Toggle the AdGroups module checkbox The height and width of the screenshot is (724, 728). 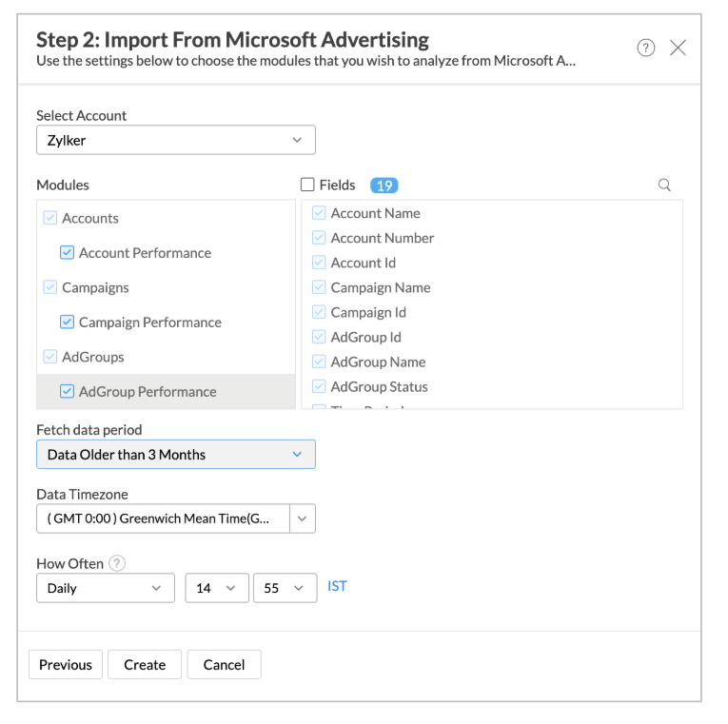coord(50,357)
